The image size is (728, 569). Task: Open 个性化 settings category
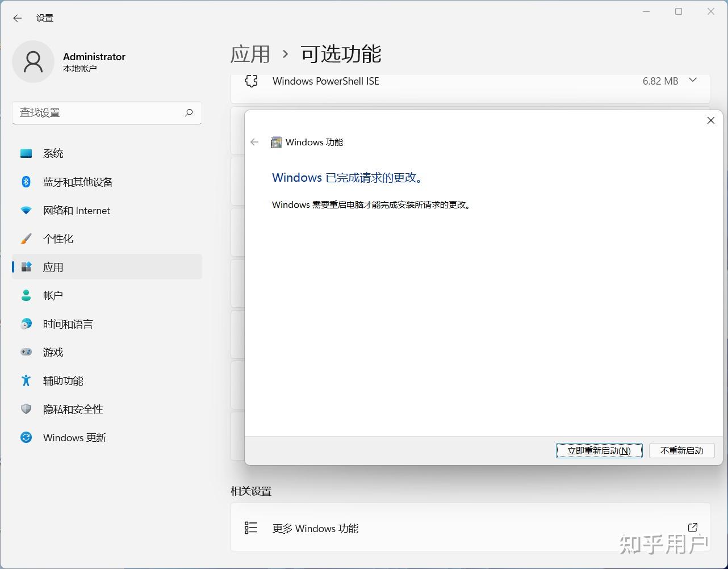pyautogui.click(x=107, y=239)
